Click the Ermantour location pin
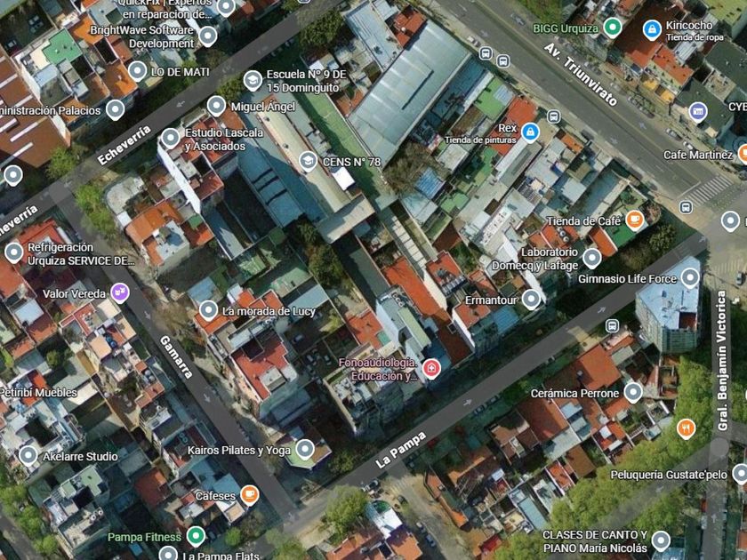Image resolution: width=747 pixels, height=560 pixels. [531, 299]
